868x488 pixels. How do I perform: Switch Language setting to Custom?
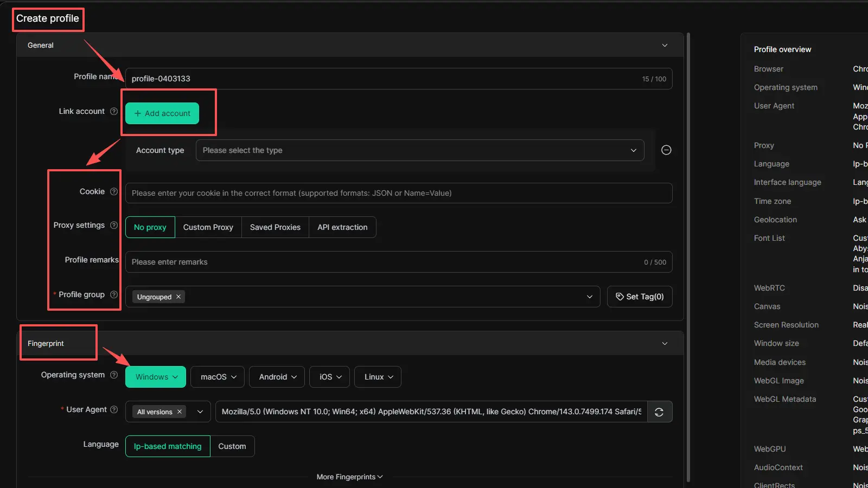click(232, 446)
